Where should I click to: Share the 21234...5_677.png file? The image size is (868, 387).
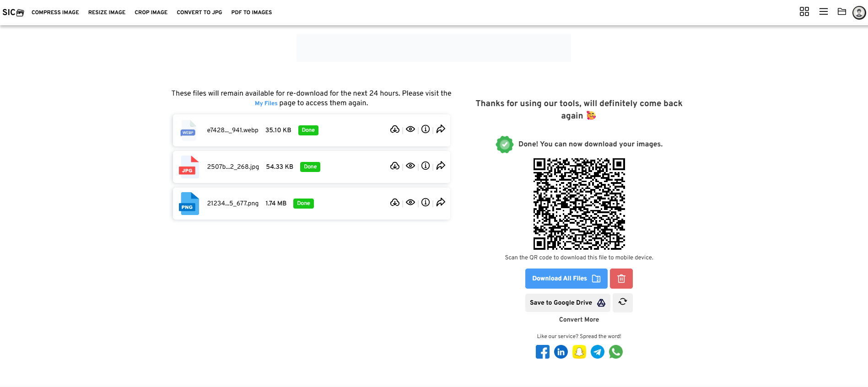coord(441,203)
